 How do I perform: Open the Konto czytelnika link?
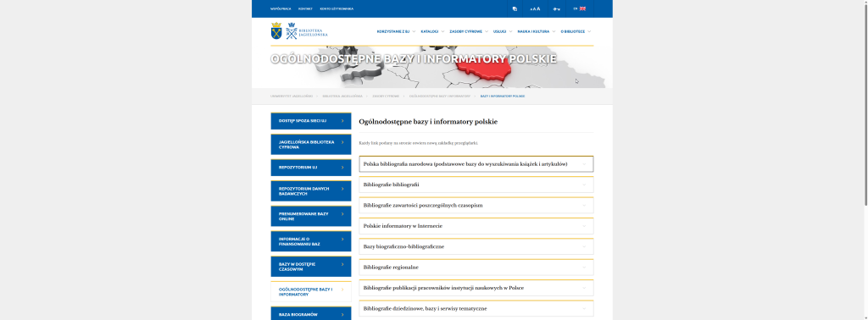pos(337,8)
